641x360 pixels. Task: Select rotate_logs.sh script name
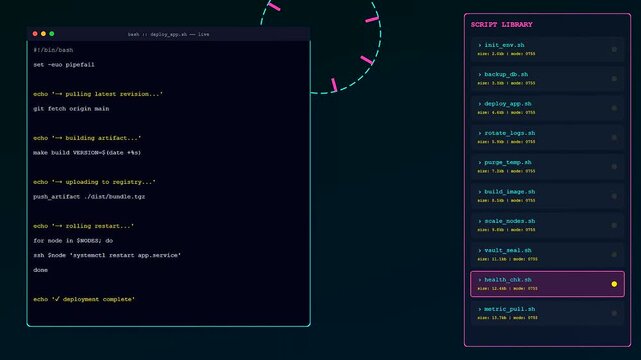[x=509, y=133]
